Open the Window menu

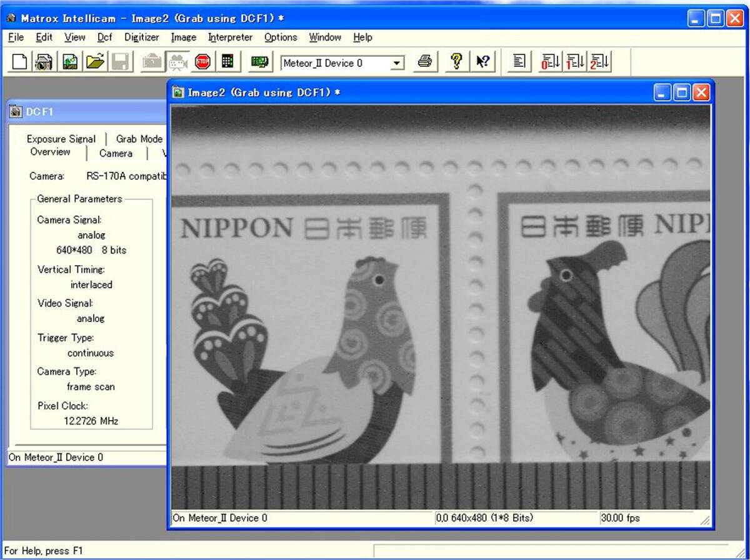tap(325, 37)
